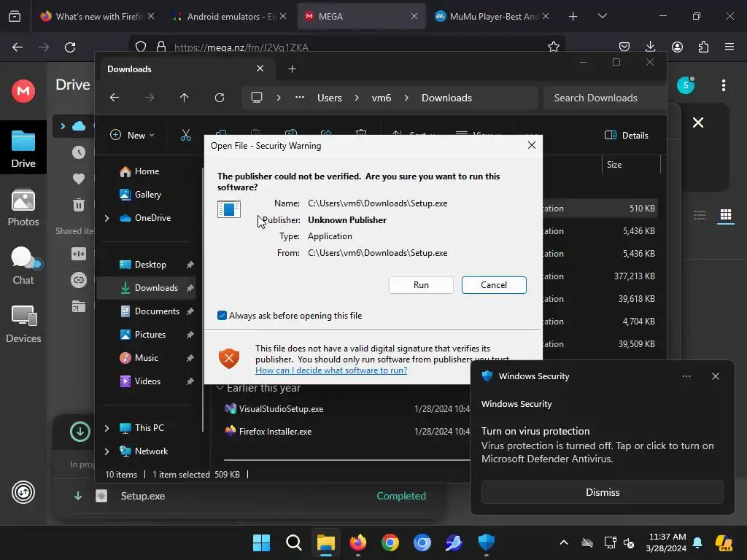Go up one folder in File Explorer
This screenshot has width=747, height=560.
click(x=185, y=98)
